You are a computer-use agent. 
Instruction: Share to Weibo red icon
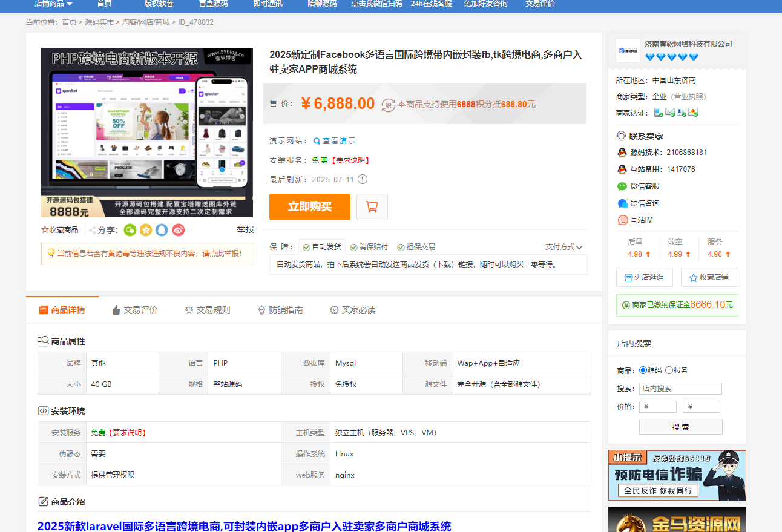[x=178, y=230]
